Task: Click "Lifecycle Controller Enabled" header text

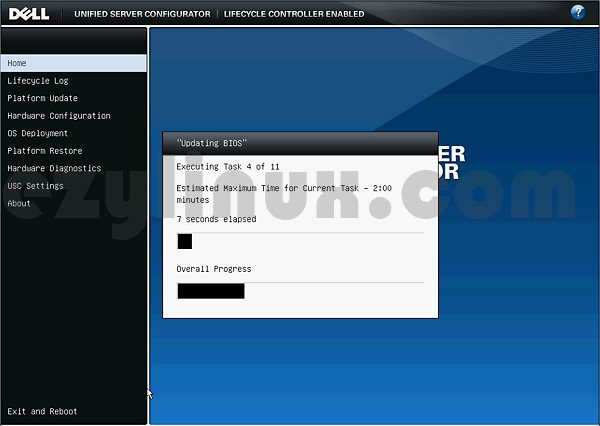Action: [x=294, y=14]
